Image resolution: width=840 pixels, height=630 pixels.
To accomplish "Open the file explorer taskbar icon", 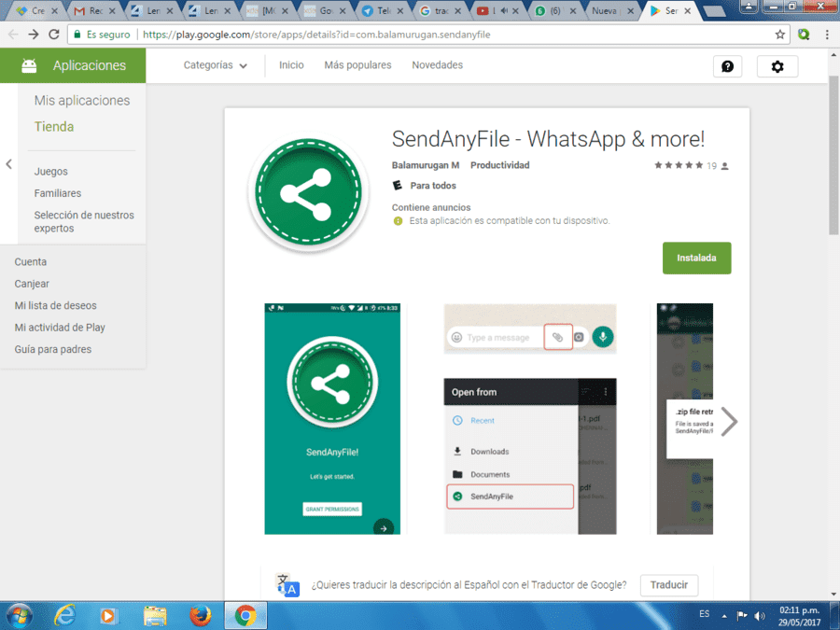I will pyautogui.click(x=155, y=616).
